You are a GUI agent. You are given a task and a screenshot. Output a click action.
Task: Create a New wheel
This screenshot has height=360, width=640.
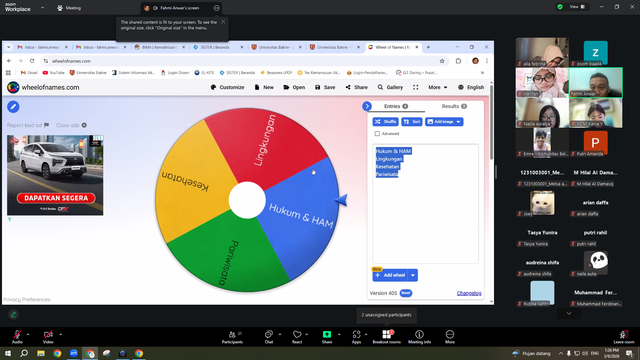click(264, 87)
